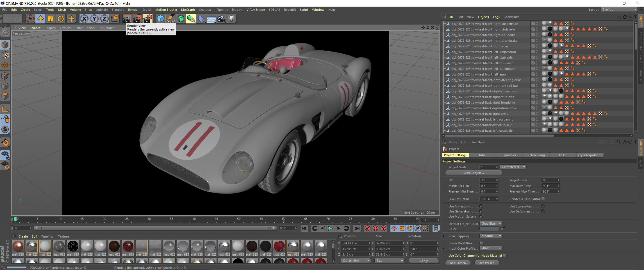Screen dimensions: 644x270
Task: Toggle the Y axis lock
Action: (x=94, y=19)
